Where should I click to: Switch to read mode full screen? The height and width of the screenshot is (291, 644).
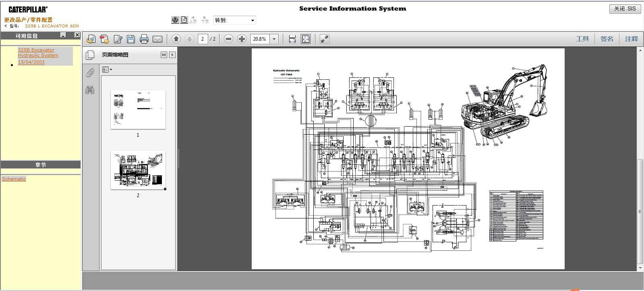click(324, 39)
